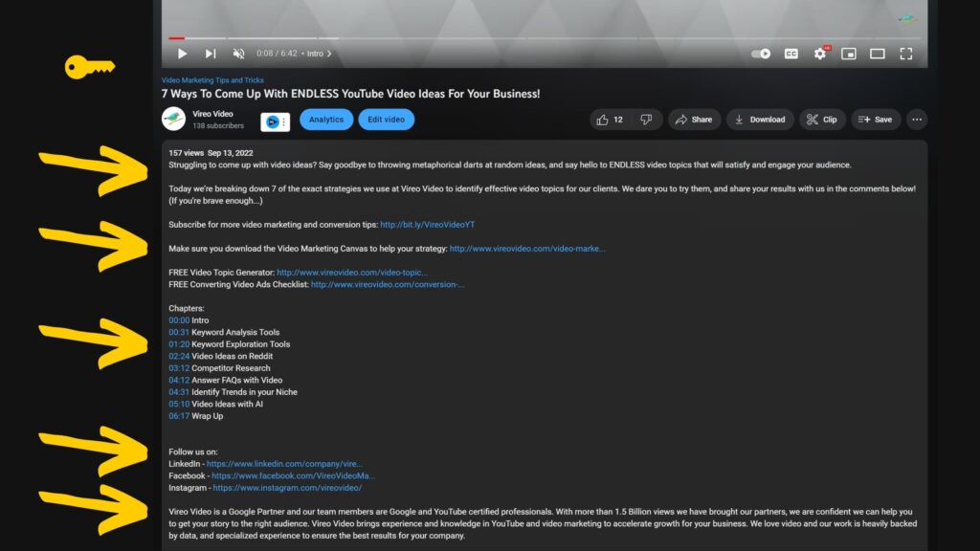Save the video to a playlist
This screenshot has width=980, height=551.
pos(876,120)
